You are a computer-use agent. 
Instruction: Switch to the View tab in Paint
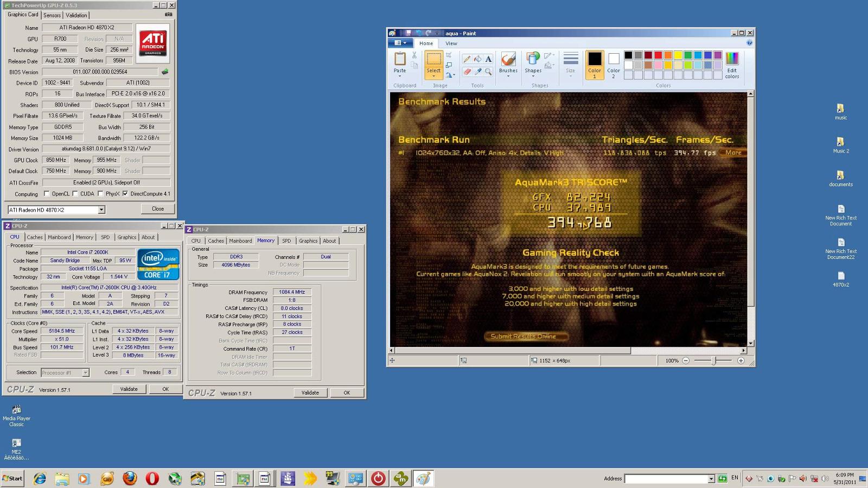coord(451,43)
